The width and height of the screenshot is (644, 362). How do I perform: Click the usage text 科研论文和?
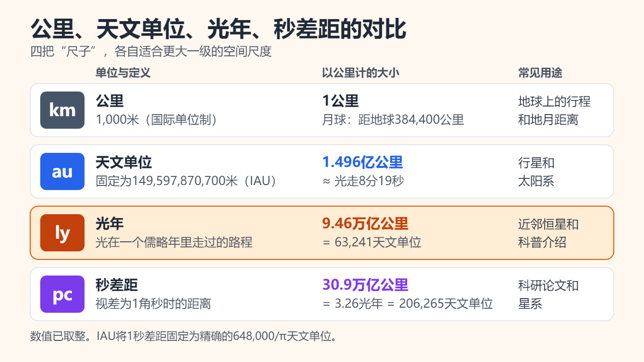tap(548, 286)
